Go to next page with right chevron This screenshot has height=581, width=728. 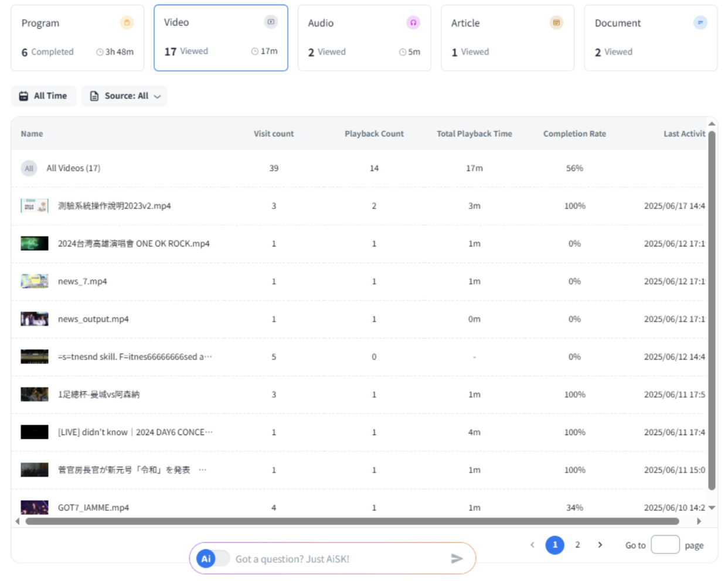600,545
